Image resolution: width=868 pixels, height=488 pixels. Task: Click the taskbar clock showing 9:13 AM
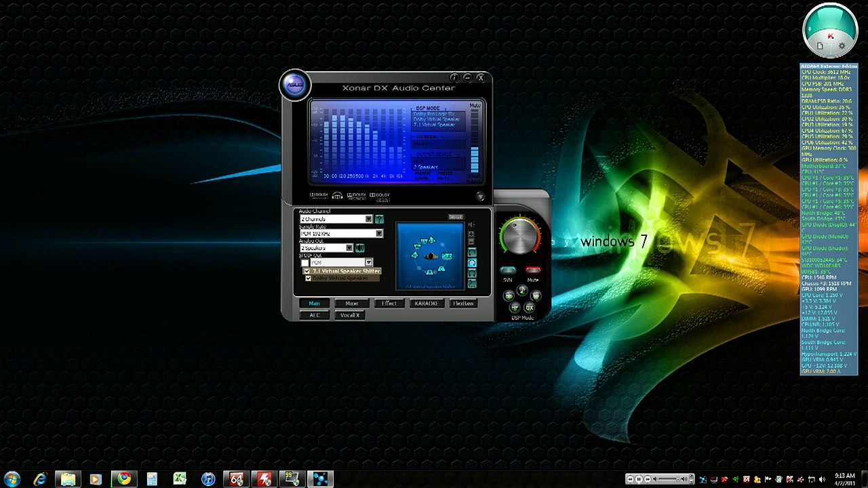tap(845, 480)
